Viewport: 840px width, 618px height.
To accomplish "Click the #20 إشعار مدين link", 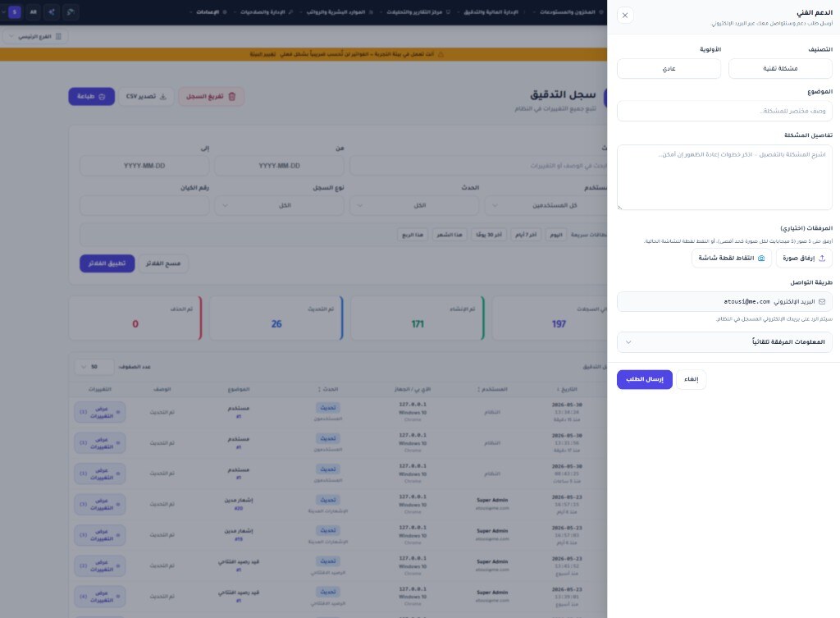I will 239,508.
